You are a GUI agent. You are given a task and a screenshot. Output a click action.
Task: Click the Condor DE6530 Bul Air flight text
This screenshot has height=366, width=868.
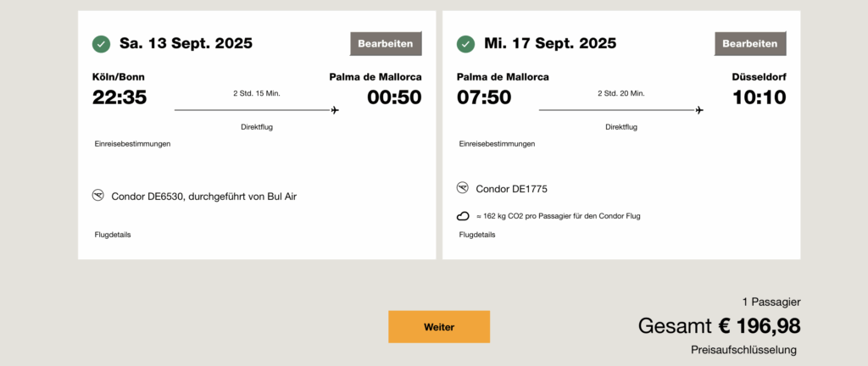tap(204, 197)
